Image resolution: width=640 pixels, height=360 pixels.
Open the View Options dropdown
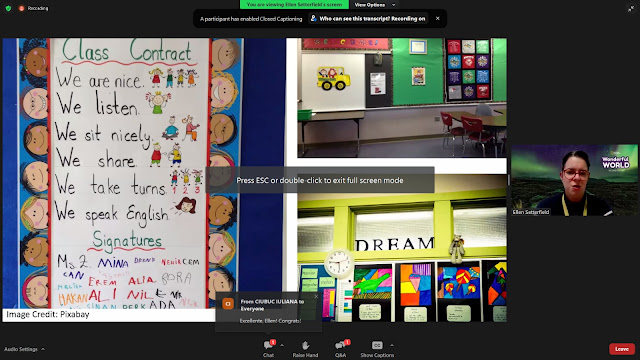(x=375, y=5)
